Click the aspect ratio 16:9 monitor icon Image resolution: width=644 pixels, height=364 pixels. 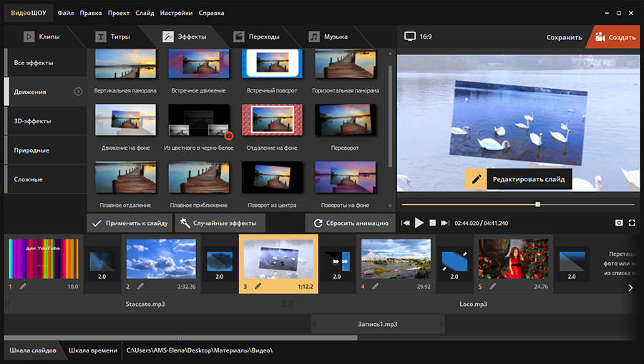coord(410,37)
